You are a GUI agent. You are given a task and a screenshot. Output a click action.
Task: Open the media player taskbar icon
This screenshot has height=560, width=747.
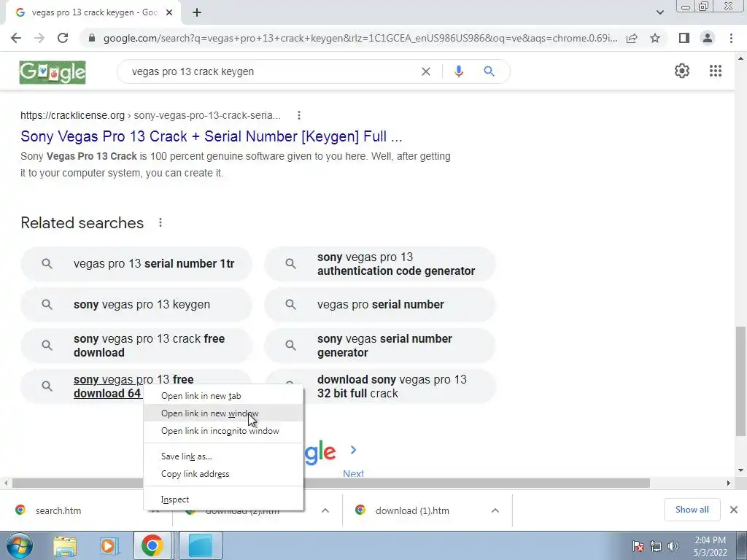(x=108, y=545)
